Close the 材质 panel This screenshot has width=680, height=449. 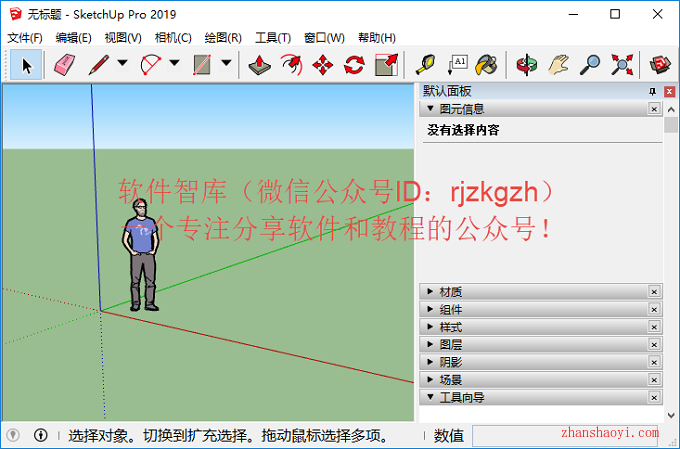tap(654, 292)
